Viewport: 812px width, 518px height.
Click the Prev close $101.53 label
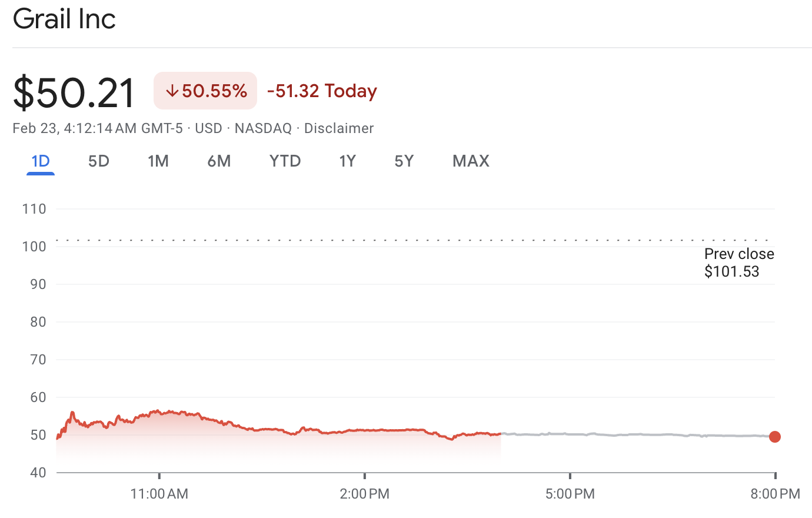pos(739,263)
